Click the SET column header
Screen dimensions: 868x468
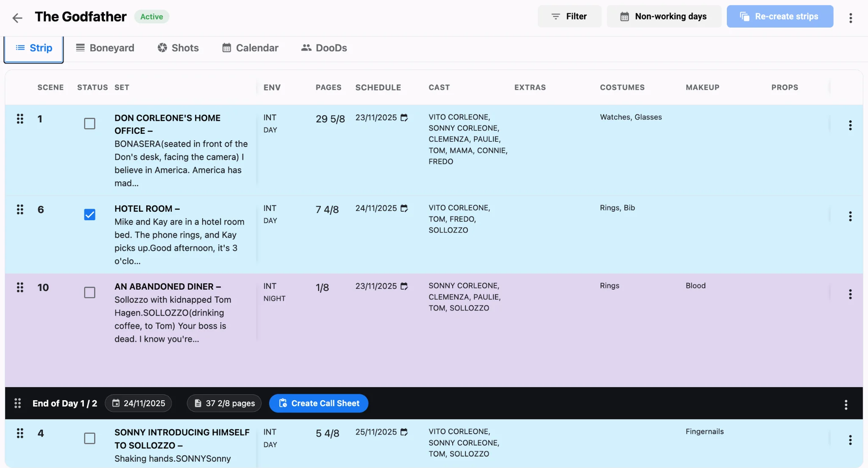(122, 87)
